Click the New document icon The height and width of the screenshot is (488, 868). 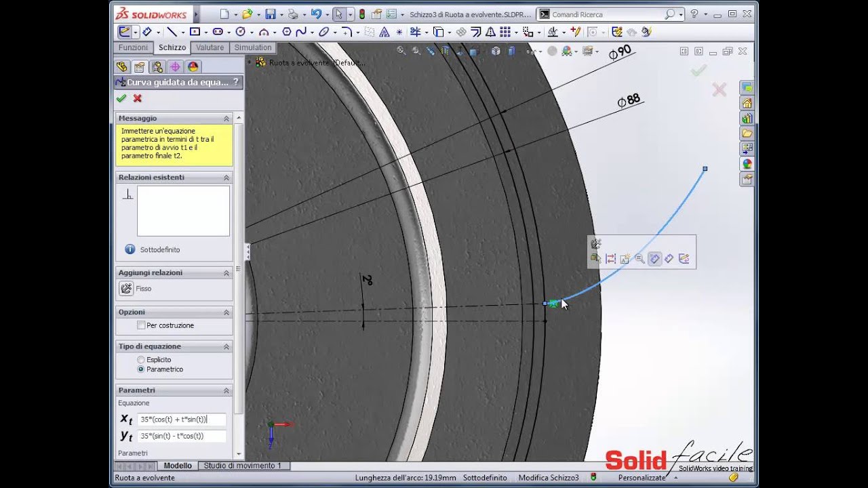coord(224,14)
